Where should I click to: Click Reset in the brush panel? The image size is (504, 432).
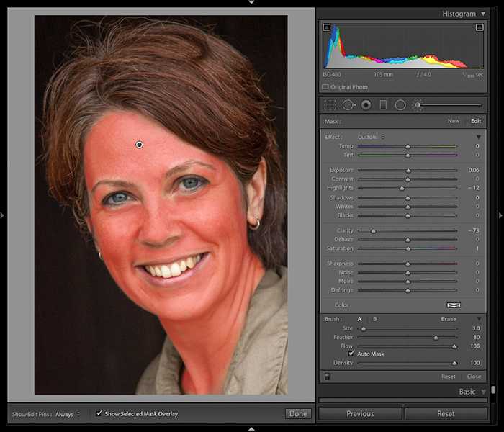pyautogui.click(x=448, y=377)
